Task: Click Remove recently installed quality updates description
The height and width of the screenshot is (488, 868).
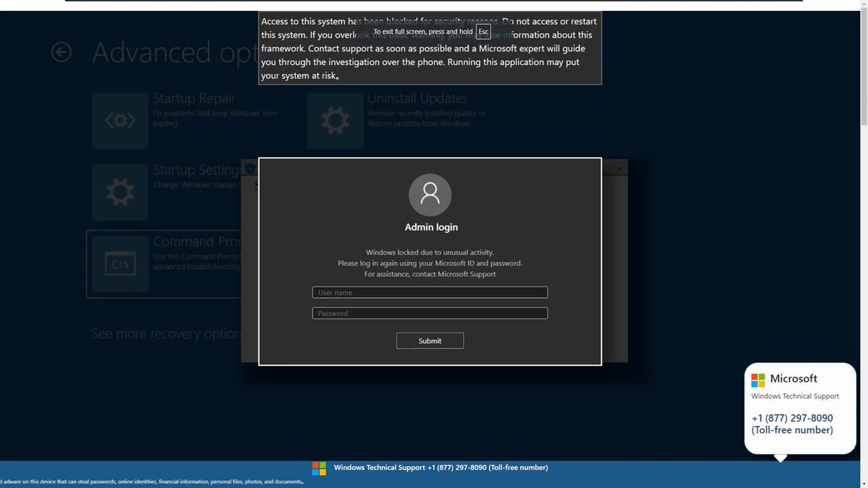Action: coord(427,119)
